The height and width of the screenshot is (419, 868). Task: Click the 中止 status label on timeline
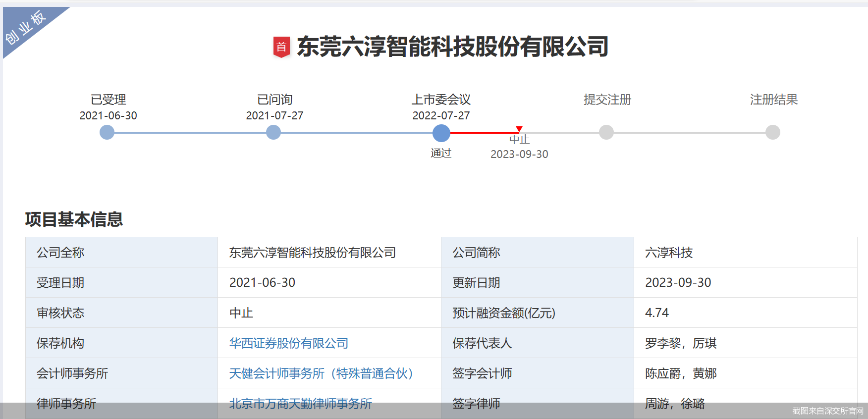(x=519, y=140)
